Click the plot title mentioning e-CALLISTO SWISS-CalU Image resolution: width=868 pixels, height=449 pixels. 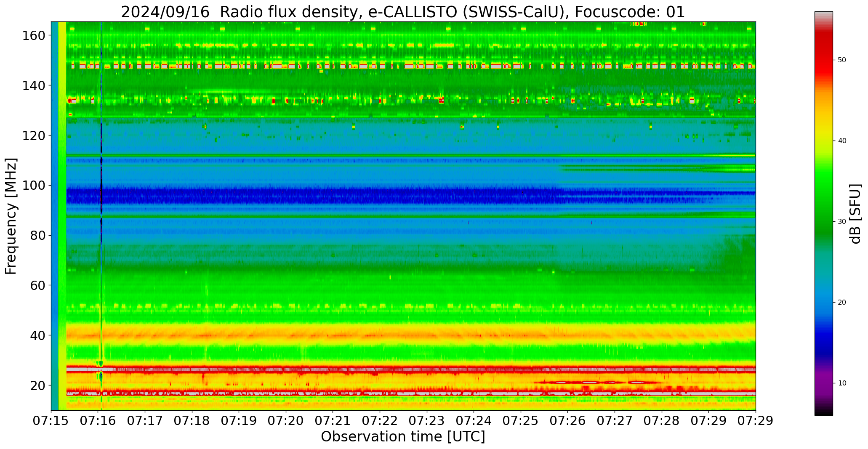[403, 12]
